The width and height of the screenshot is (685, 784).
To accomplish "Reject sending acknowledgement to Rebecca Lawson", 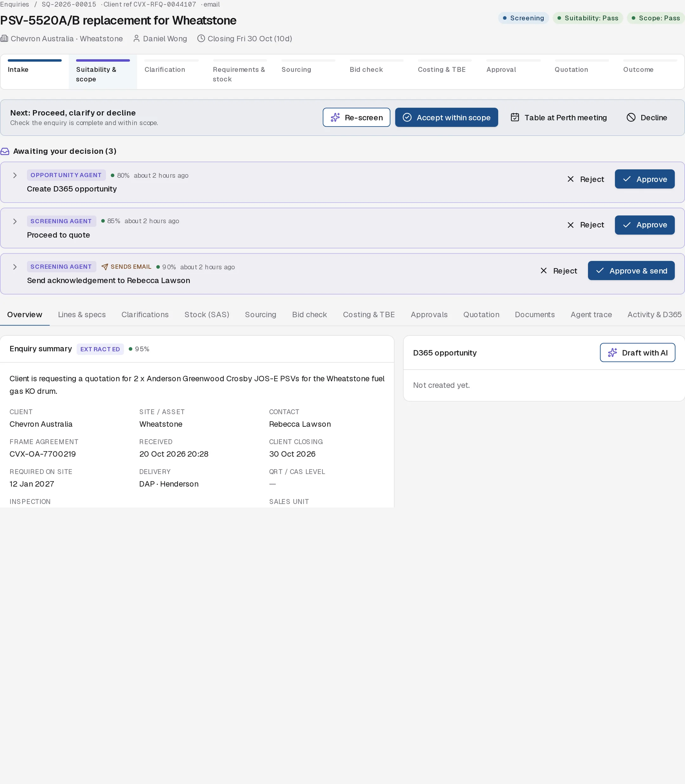I will [558, 270].
